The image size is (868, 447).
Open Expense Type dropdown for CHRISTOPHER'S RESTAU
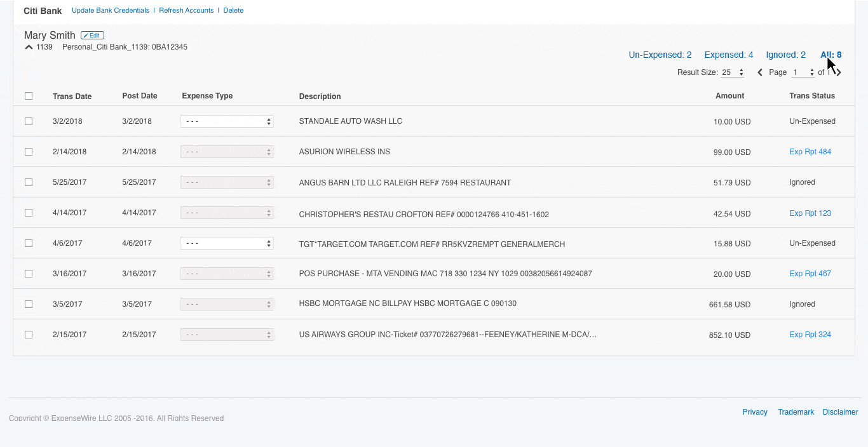(227, 213)
